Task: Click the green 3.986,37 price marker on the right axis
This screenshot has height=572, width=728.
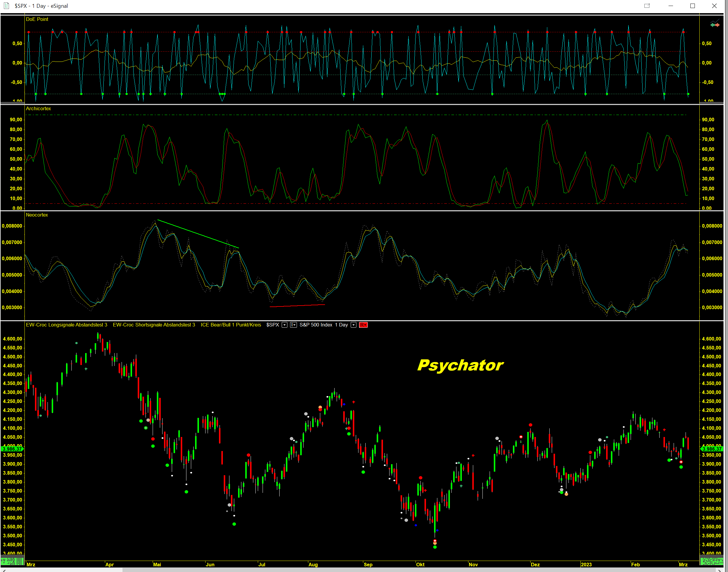Action: point(712,449)
